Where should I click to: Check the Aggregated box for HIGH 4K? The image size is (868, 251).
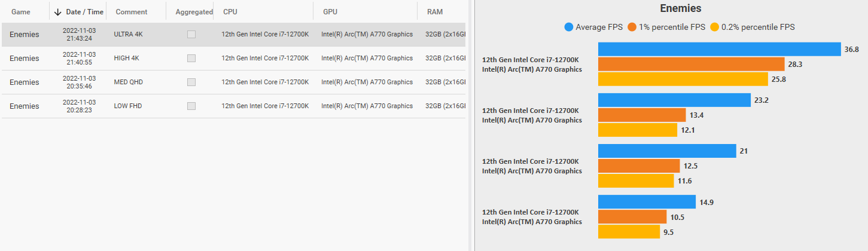(x=191, y=59)
